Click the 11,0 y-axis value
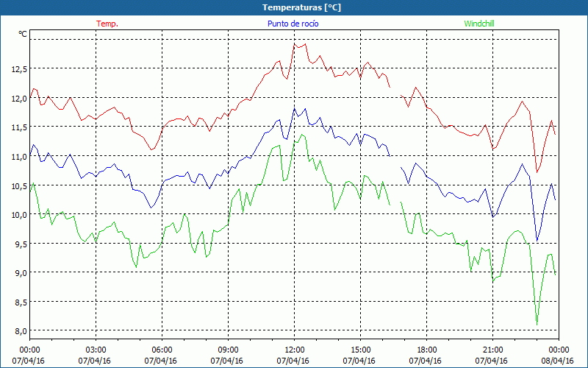This screenshot has height=368, width=588. pyautogui.click(x=19, y=157)
